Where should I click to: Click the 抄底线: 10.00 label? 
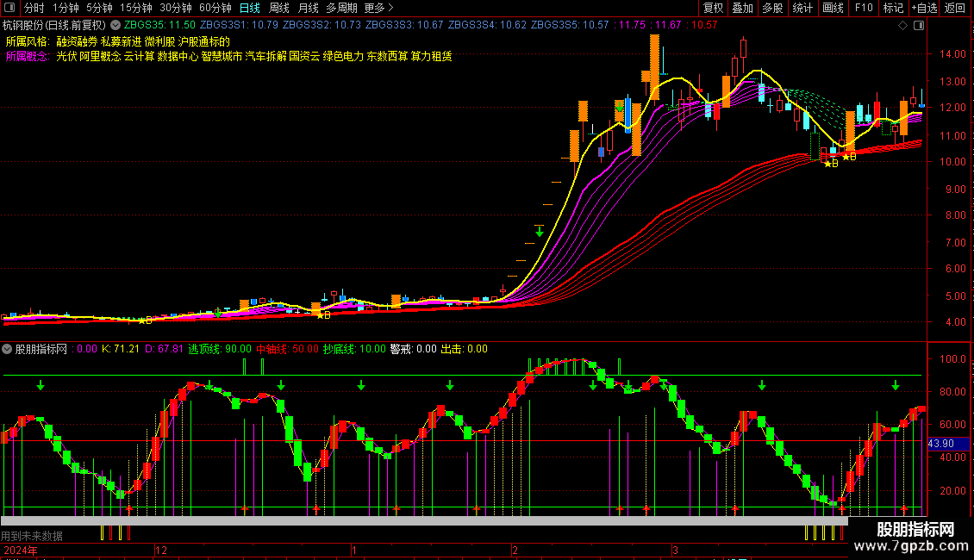[x=354, y=349]
